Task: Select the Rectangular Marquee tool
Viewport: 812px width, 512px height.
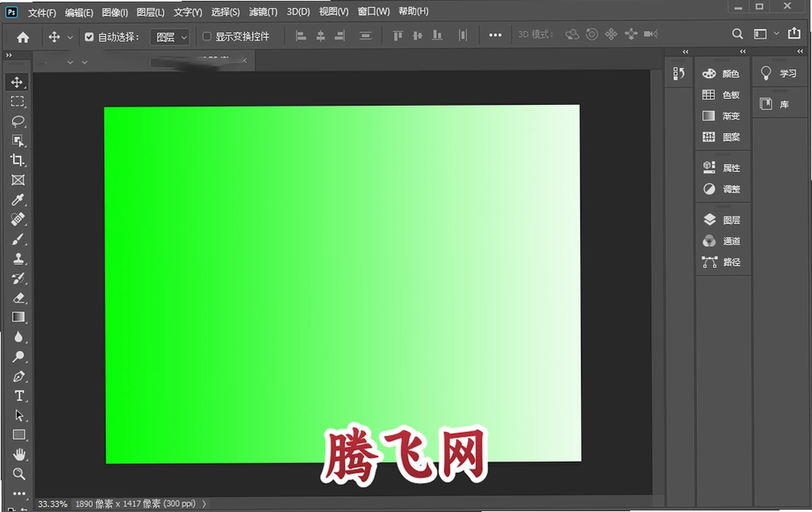Action: [18, 101]
